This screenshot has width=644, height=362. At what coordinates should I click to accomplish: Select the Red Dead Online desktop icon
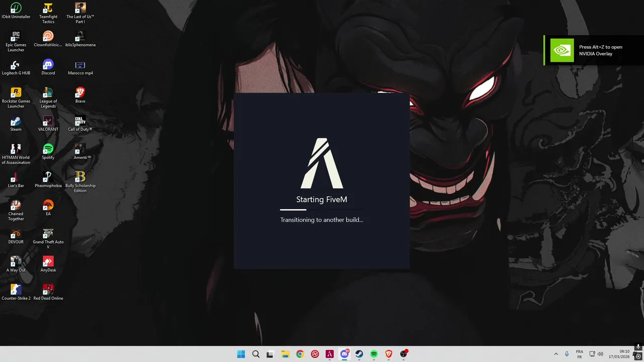click(x=48, y=293)
